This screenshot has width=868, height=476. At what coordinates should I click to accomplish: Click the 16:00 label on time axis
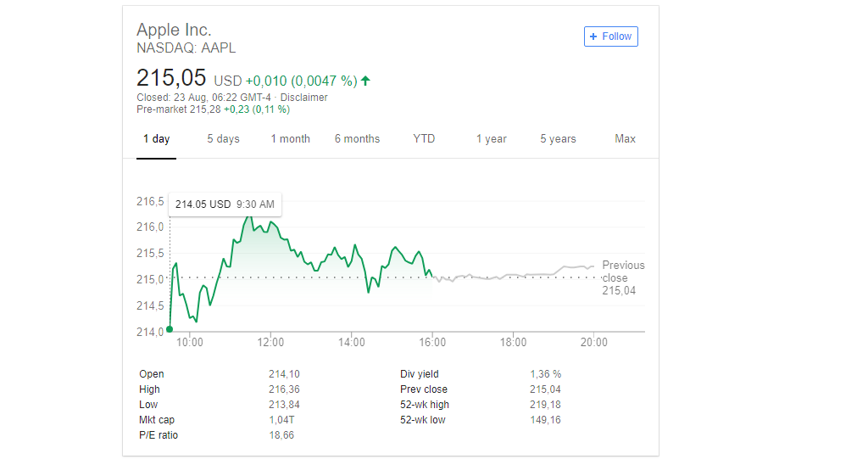click(x=432, y=343)
